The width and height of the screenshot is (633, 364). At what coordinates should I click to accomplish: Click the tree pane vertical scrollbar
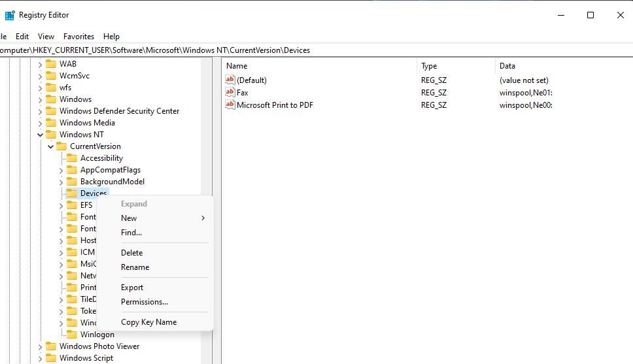[x=206, y=210]
